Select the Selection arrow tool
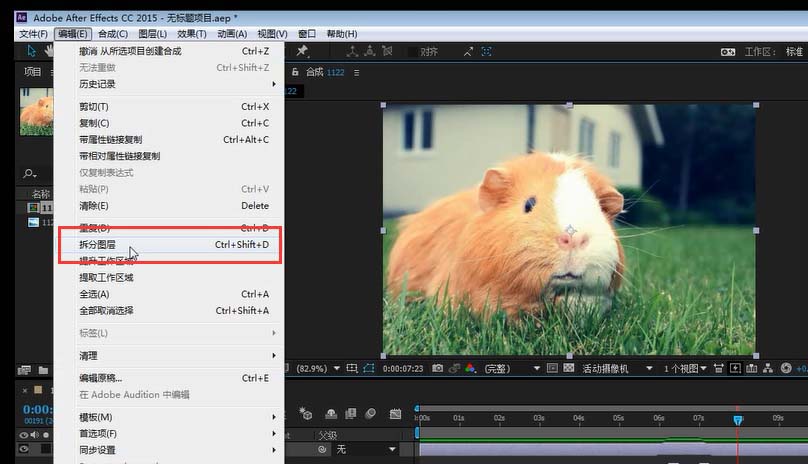Screen dimensions: 808x464 [x=31, y=51]
